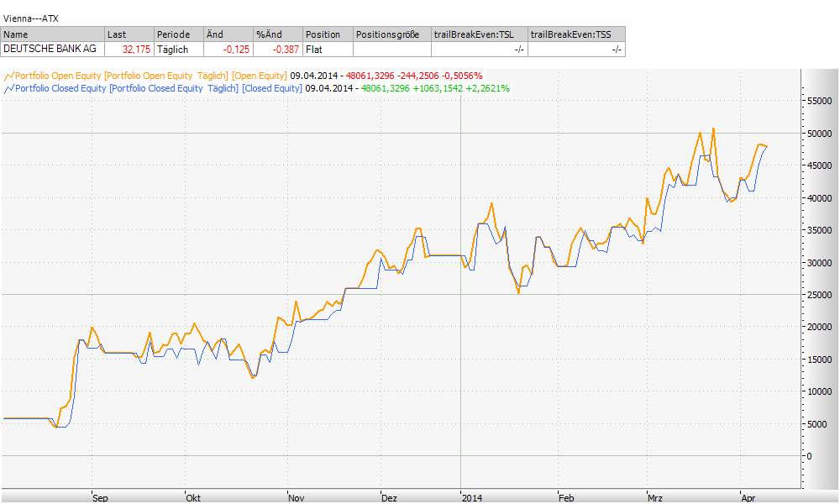Click the Portfolio Open Equity legend label
The height and width of the screenshot is (504, 840).
[x=60, y=76]
